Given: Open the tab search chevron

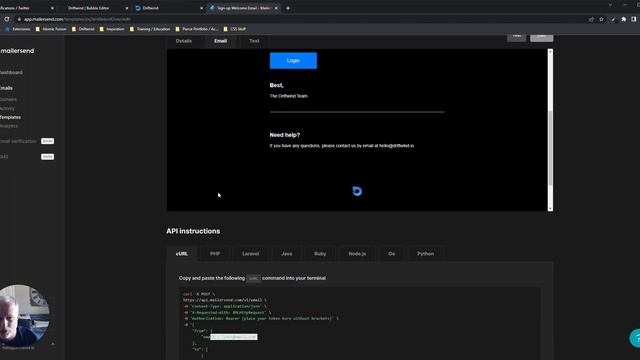Looking at the screenshot, I should click(610, 5).
